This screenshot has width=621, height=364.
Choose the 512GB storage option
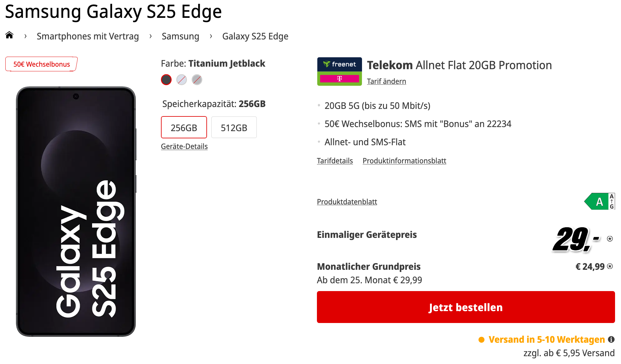[234, 127]
